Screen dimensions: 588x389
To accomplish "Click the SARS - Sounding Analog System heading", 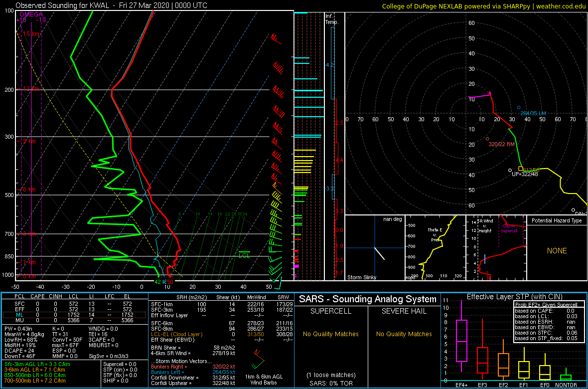I will pyautogui.click(x=368, y=299).
